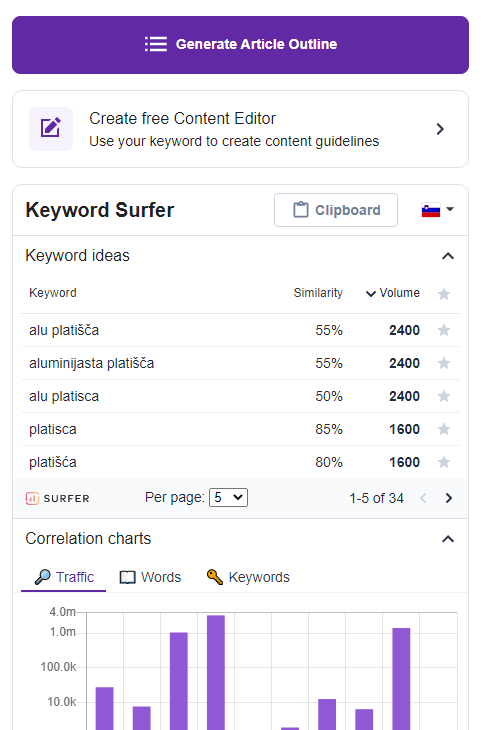Click the magnifier icon on Traffic tab

(43, 577)
